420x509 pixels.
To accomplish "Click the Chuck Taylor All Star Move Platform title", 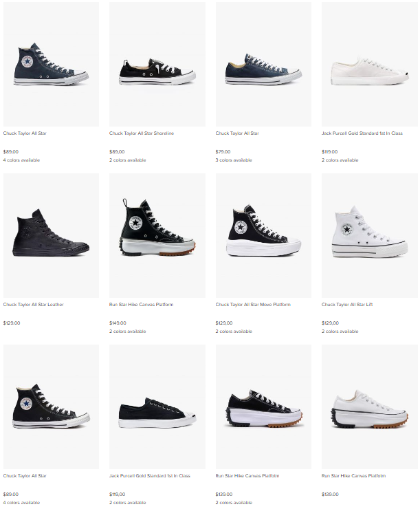I will pyautogui.click(x=253, y=305).
